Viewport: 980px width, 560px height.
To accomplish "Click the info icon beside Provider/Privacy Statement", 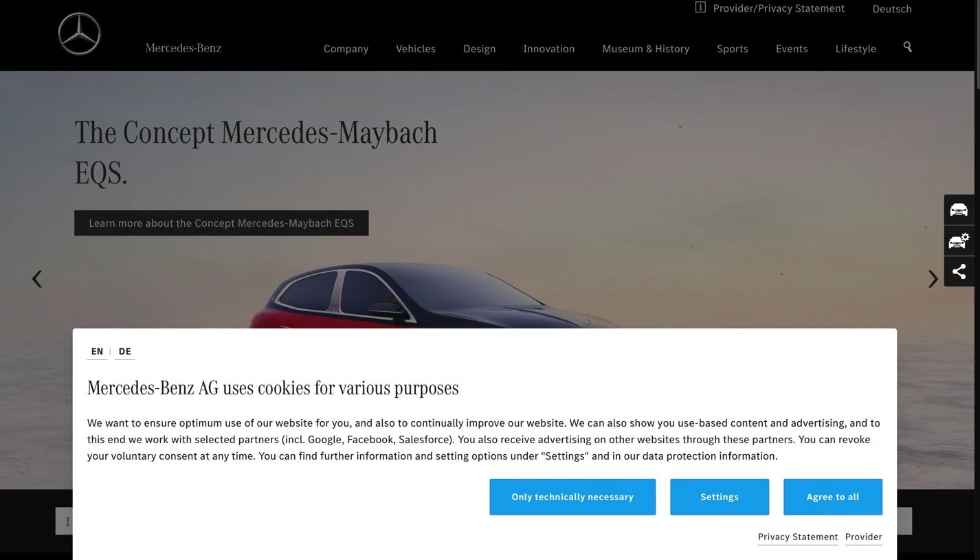I will click(700, 8).
